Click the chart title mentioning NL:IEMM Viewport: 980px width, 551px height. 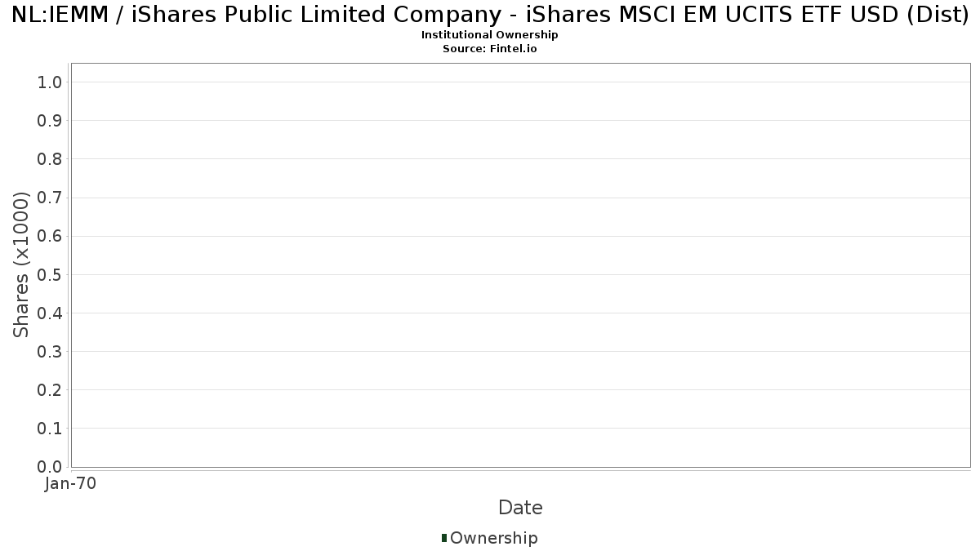click(x=490, y=15)
